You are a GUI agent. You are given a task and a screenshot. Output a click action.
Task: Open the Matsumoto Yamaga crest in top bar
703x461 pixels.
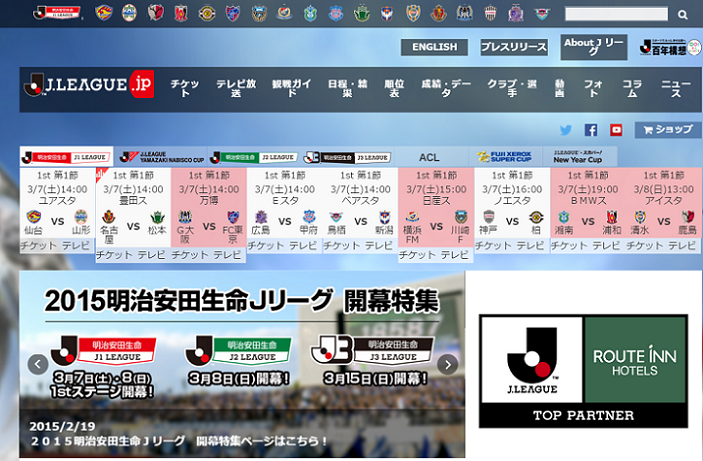[x=362, y=13]
